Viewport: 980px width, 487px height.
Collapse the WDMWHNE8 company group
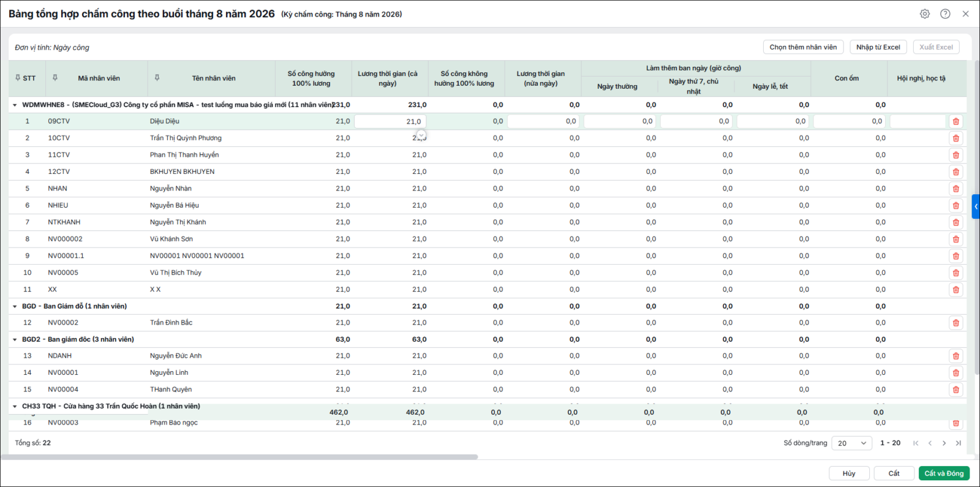pos(15,105)
